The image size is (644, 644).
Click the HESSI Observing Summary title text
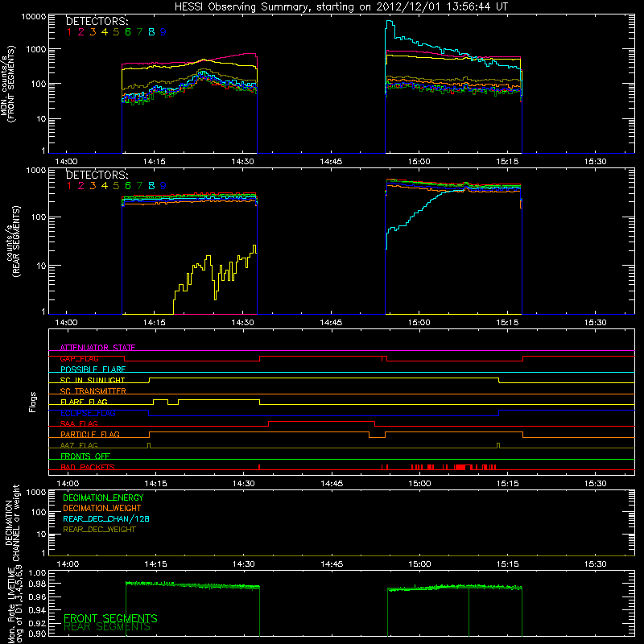click(x=341, y=7)
